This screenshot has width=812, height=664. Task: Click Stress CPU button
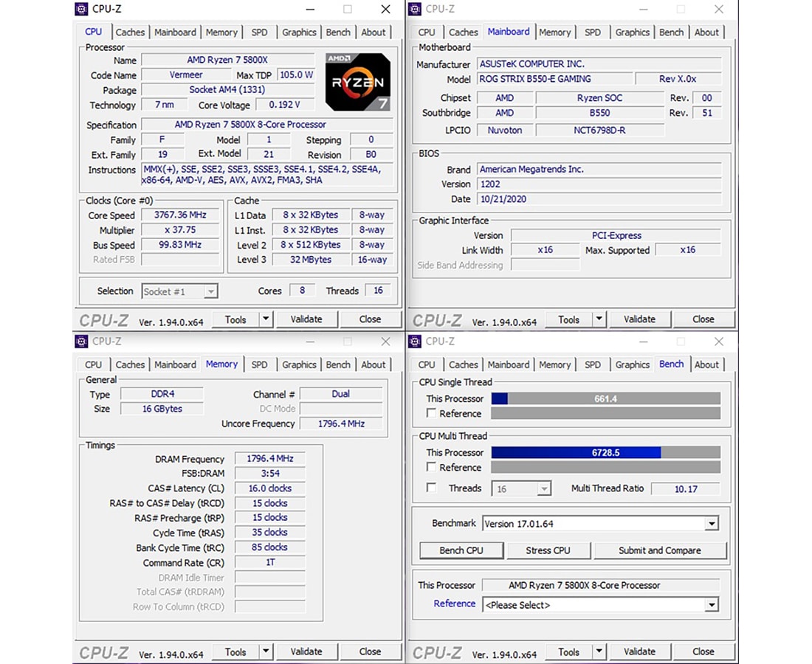tap(548, 550)
